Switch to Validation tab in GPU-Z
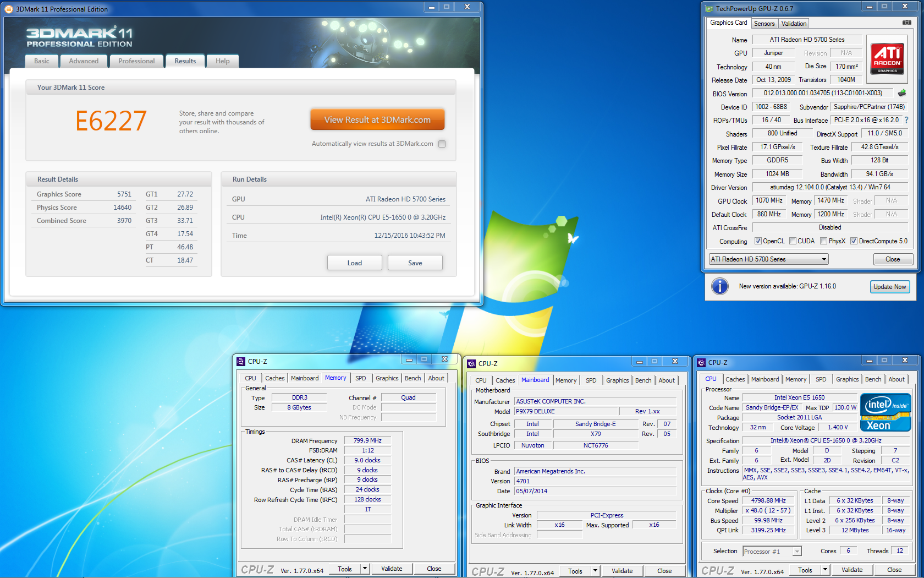 point(794,24)
